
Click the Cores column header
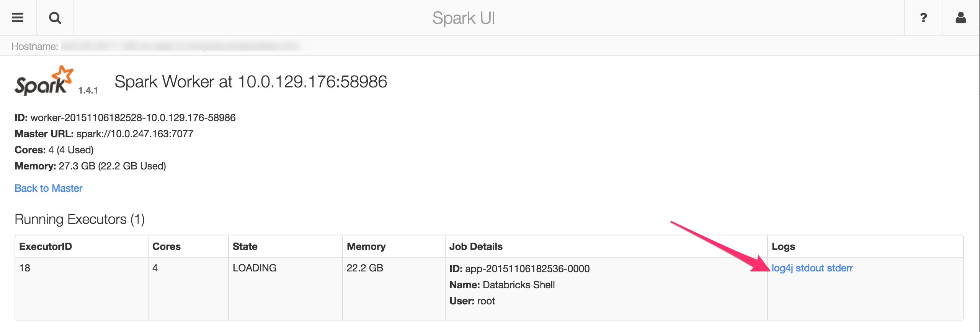pos(167,247)
